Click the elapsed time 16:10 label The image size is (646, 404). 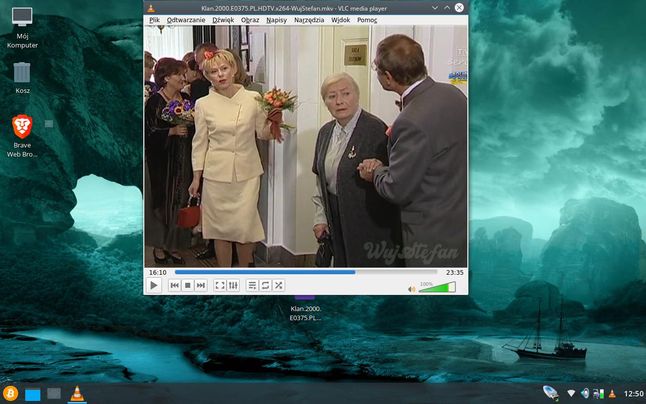coord(158,273)
